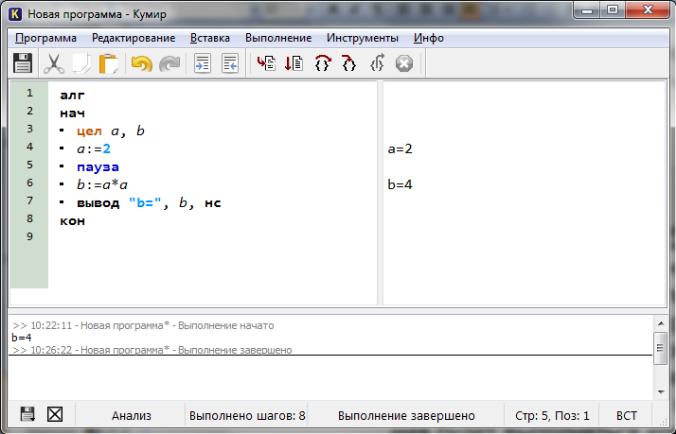Click the 'b=4' output line in the console

pos(21,337)
